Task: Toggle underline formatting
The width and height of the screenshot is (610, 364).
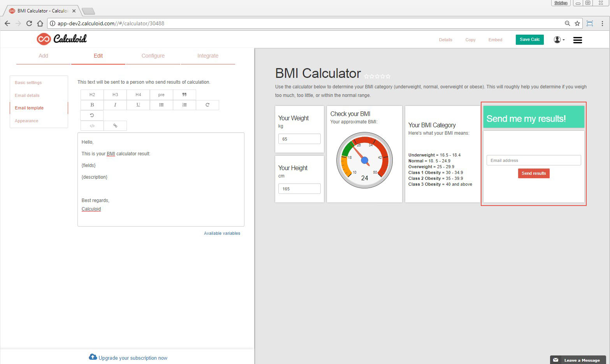Action: pyautogui.click(x=138, y=105)
